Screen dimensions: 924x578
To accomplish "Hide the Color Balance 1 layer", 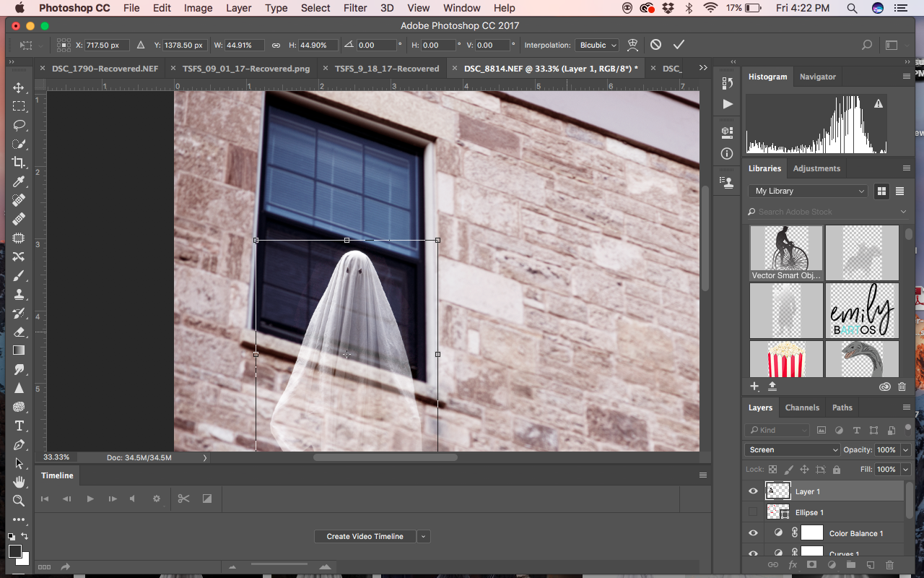I will (753, 533).
